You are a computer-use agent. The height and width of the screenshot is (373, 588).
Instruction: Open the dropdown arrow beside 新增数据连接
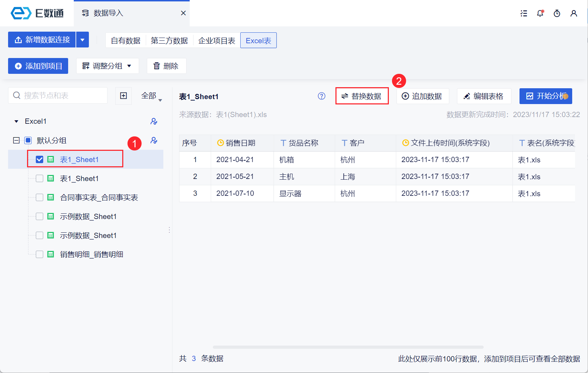[x=83, y=40]
